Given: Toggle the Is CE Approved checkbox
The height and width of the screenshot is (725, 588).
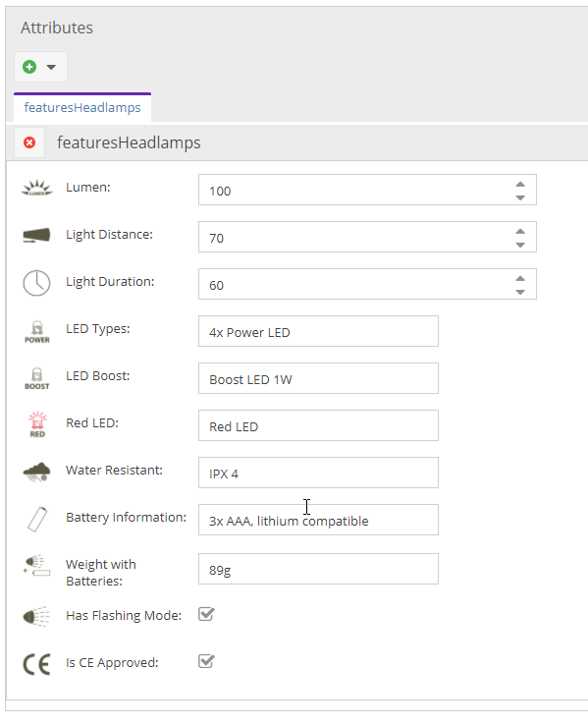Looking at the screenshot, I should (x=206, y=661).
